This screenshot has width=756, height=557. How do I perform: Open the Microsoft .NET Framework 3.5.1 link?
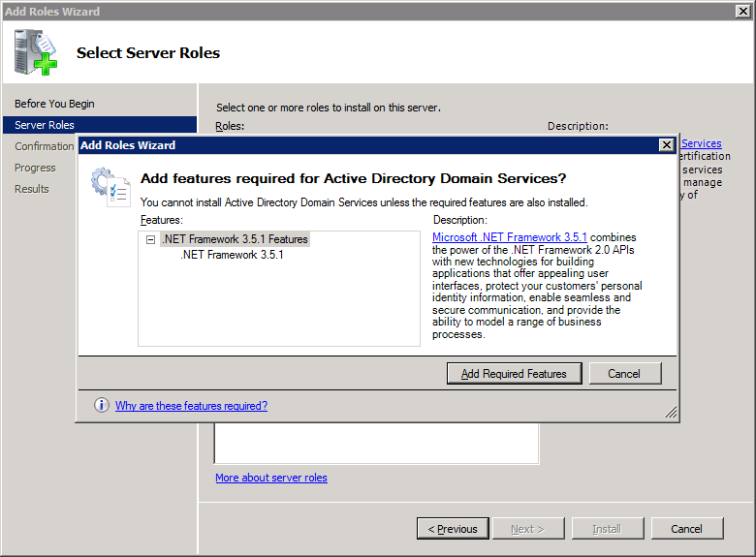[509, 237]
